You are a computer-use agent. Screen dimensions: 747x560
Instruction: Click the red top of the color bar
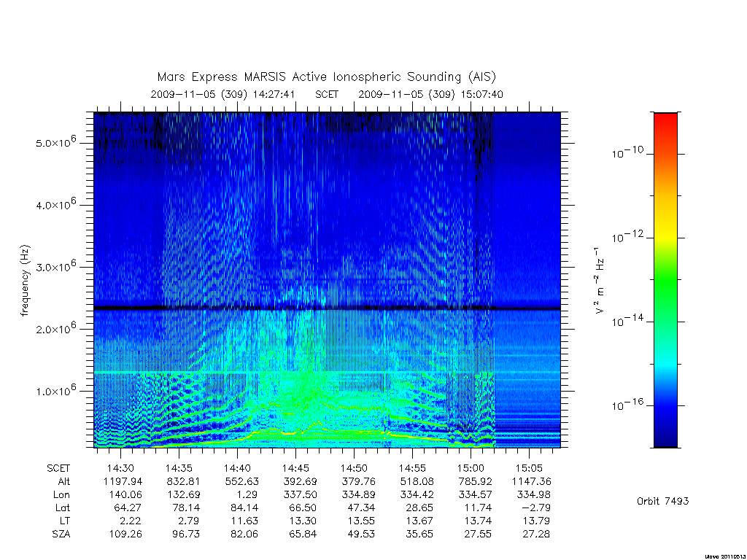(665, 120)
